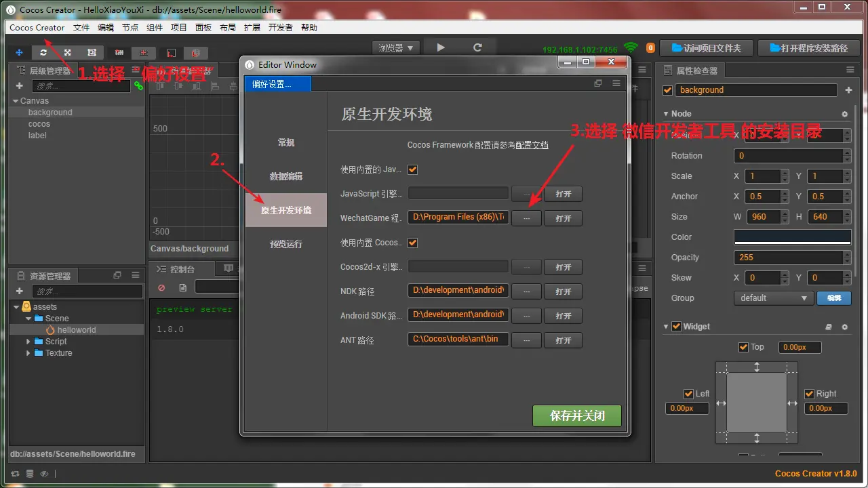Click the console log file icon
This screenshot has width=868, height=488.
182,287
